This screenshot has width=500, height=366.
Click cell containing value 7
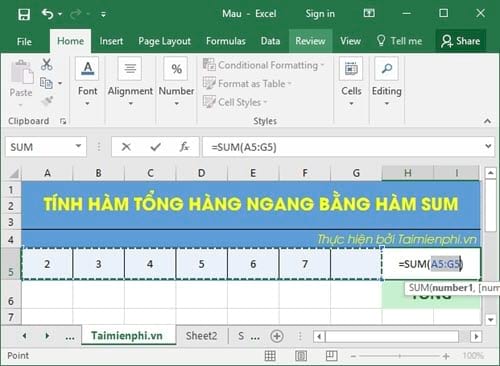(305, 264)
